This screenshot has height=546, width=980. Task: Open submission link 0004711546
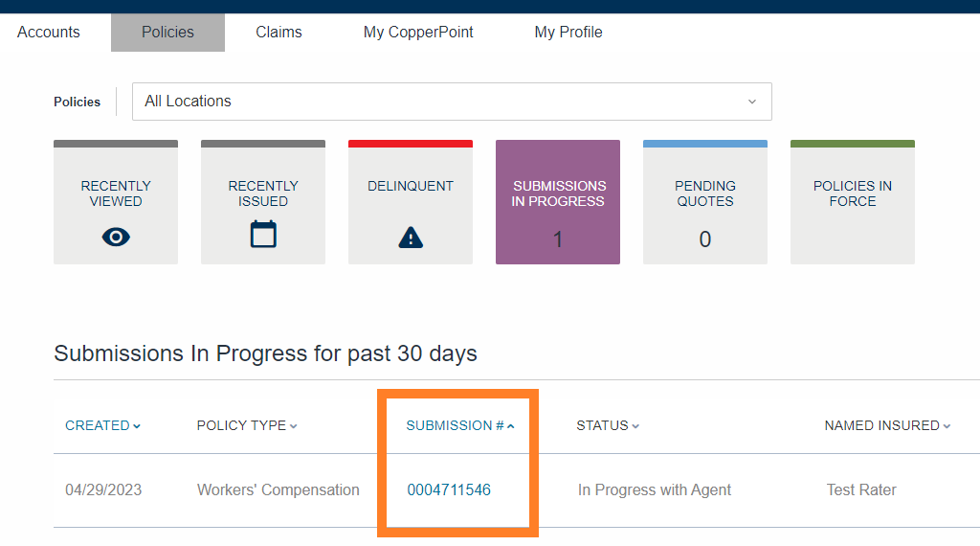(x=449, y=489)
